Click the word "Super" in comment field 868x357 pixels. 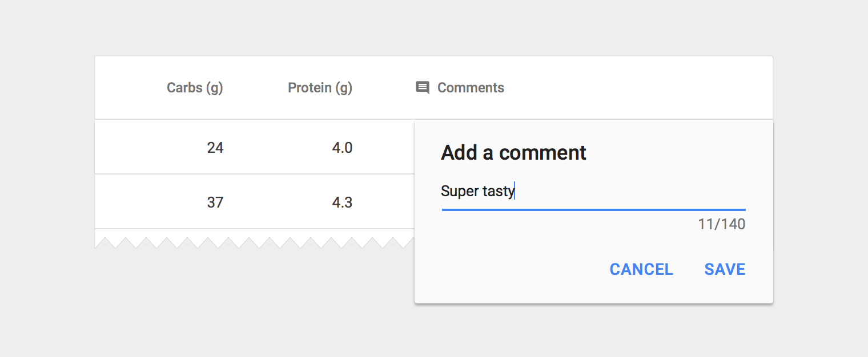[459, 191]
